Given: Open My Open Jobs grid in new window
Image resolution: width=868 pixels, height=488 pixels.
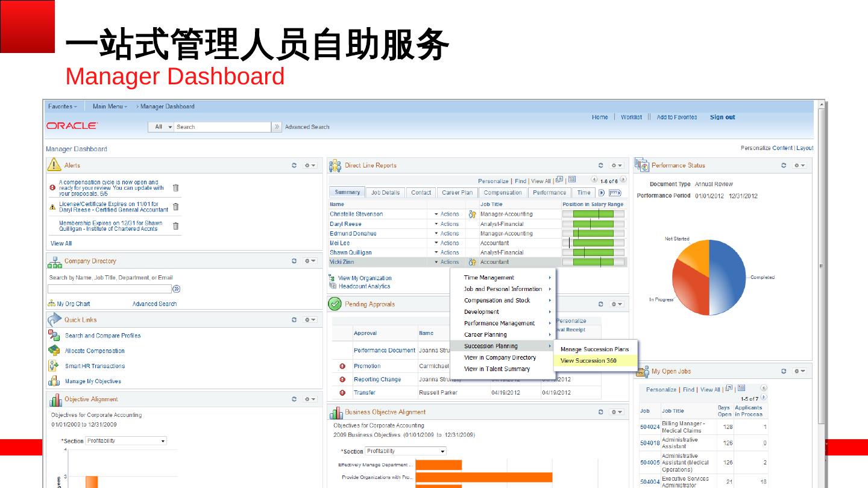Looking at the screenshot, I should click(x=729, y=389).
